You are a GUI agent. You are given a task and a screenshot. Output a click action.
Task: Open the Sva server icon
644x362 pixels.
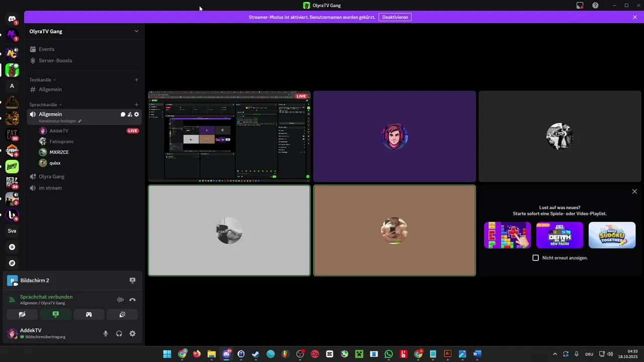[12, 231]
